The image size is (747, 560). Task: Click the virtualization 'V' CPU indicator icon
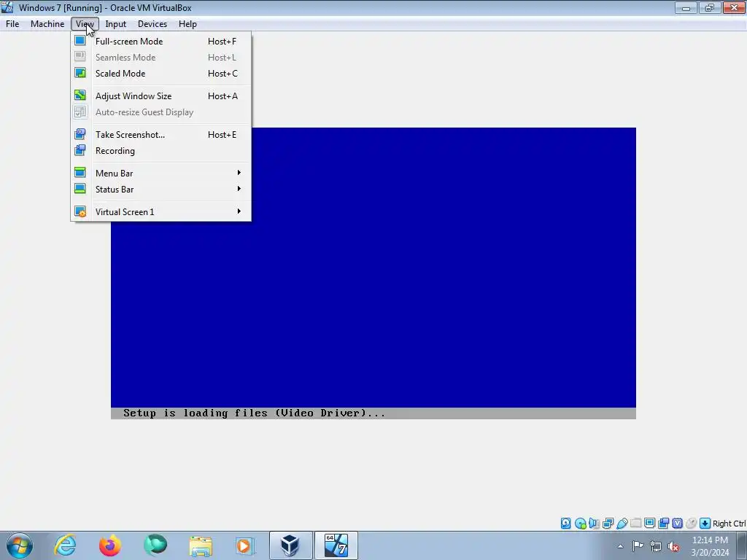[677, 524]
